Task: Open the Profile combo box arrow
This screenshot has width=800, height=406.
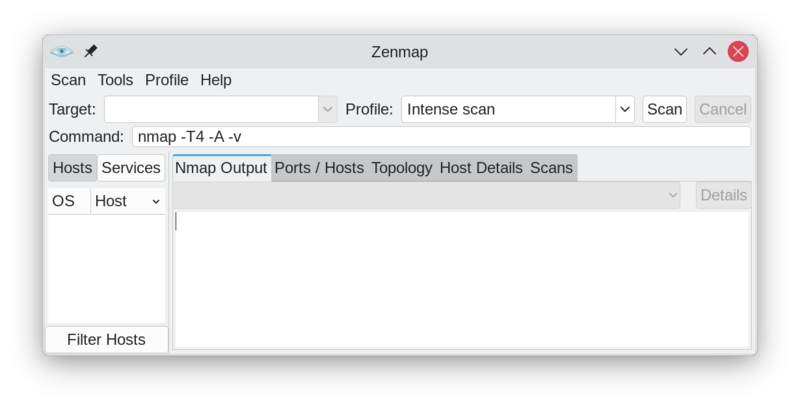Action: point(625,109)
